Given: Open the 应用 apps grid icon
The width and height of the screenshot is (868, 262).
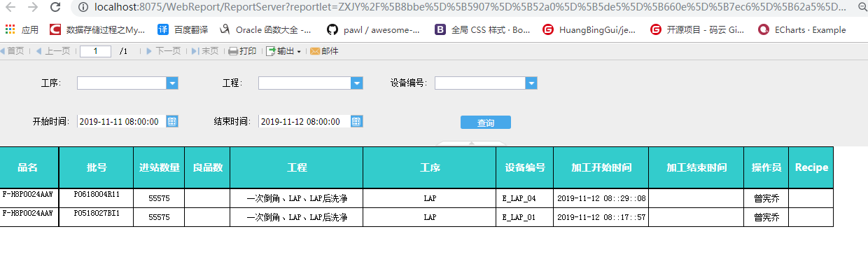Looking at the screenshot, I should [10, 30].
